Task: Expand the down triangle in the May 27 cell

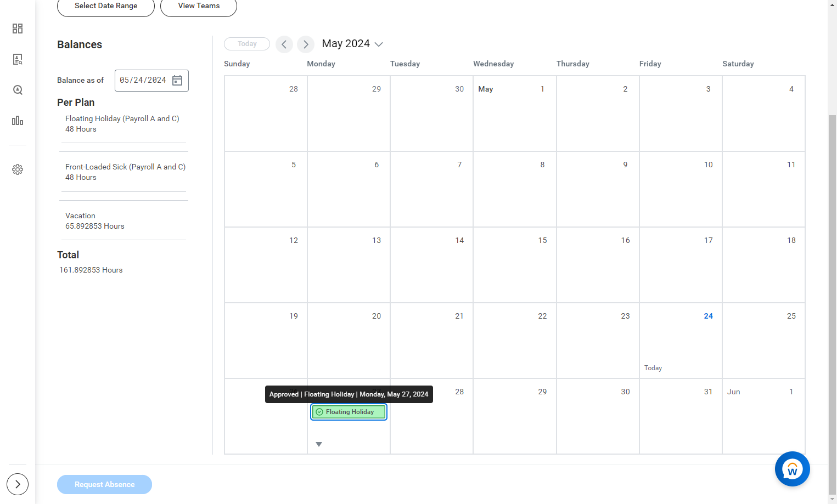Action: click(x=319, y=444)
